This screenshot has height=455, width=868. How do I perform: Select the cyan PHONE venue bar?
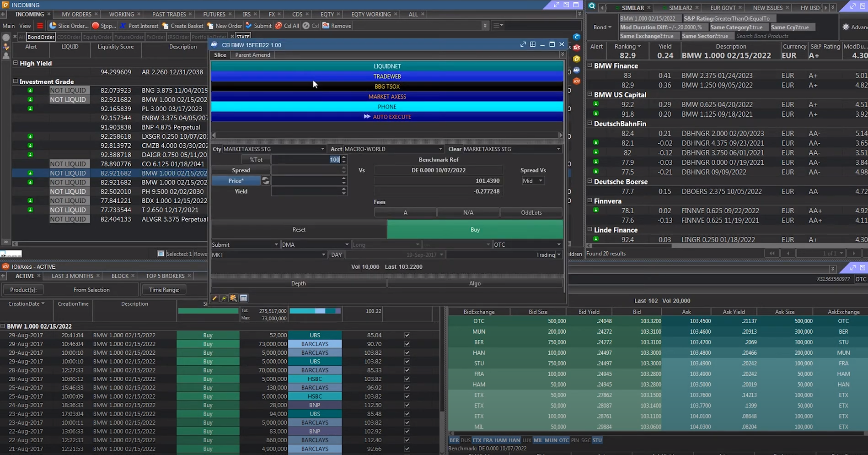coord(387,107)
